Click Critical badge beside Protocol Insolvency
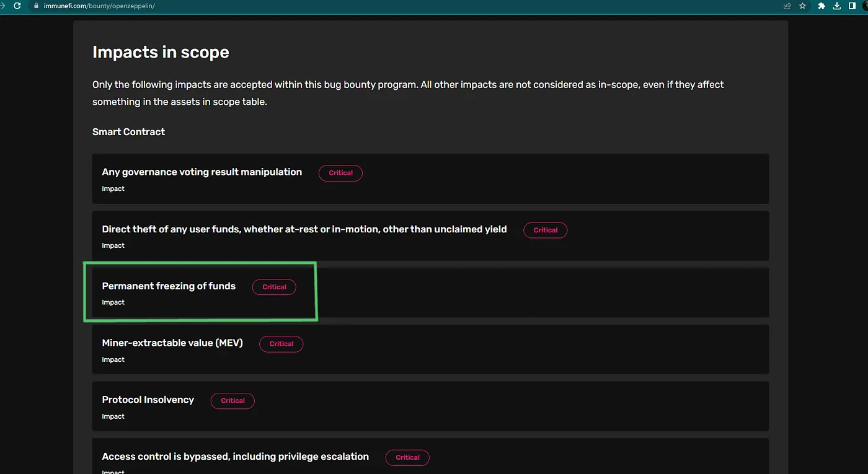868x474 pixels. 232,401
